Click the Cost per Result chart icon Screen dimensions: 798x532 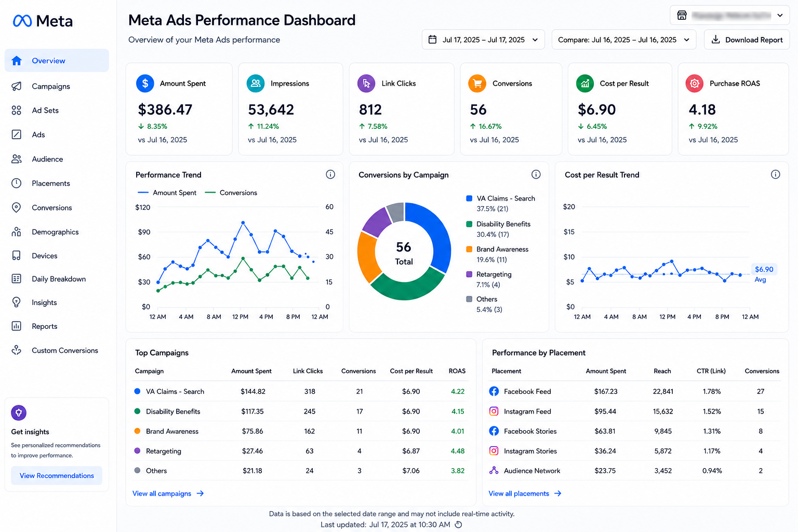(x=585, y=83)
